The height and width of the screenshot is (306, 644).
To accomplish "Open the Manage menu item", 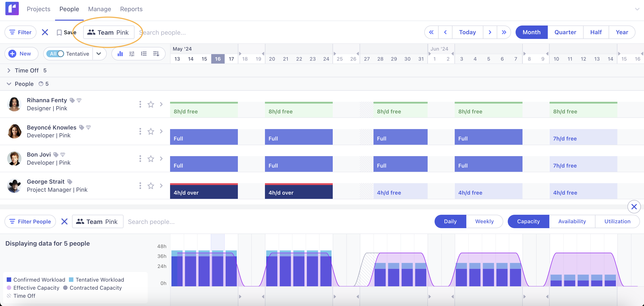I will (99, 9).
